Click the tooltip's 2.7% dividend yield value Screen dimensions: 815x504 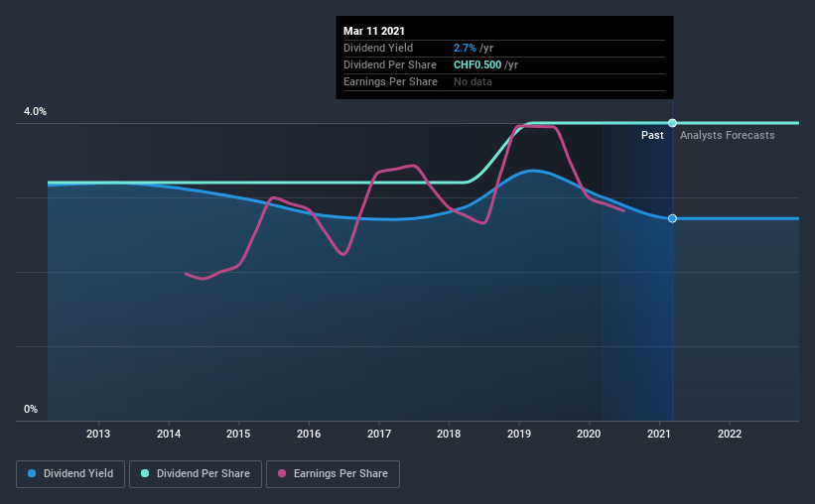pyautogui.click(x=465, y=48)
